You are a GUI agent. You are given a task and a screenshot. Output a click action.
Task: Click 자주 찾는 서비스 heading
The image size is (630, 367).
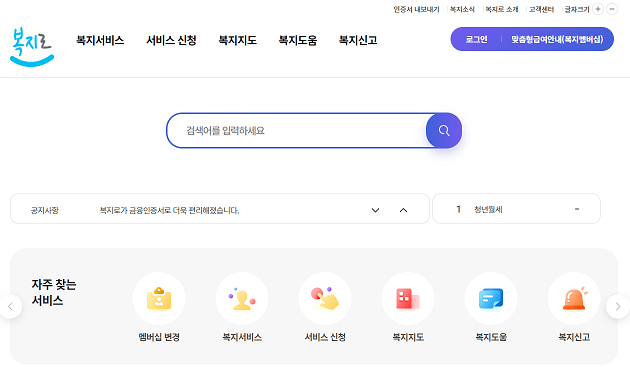click(54, 292)
